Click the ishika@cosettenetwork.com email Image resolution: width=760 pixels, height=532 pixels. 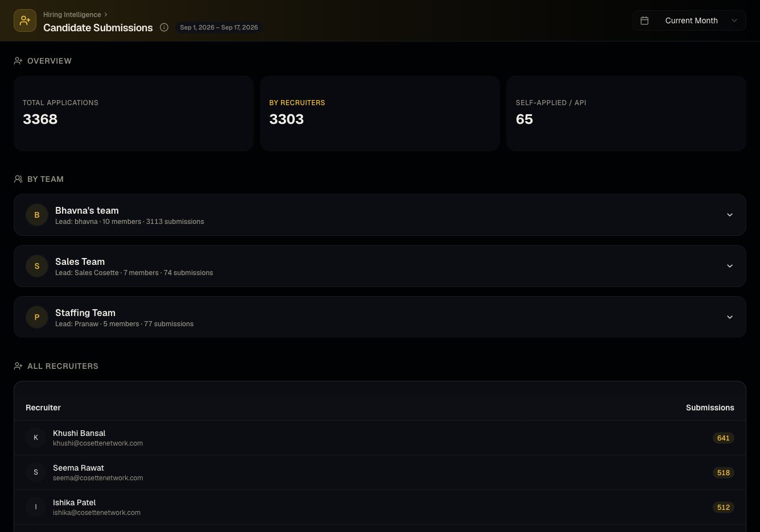(97, 513)
